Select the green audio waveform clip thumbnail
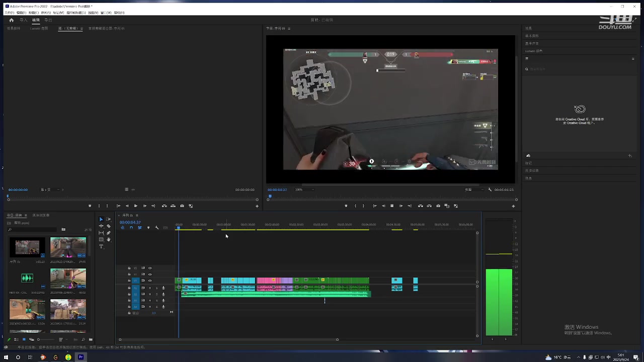 pyautogui.click(x=27, y=278)
